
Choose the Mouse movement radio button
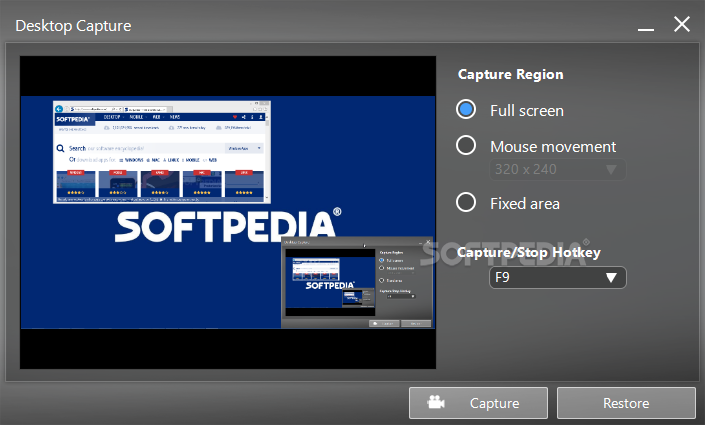click(466, 146)
